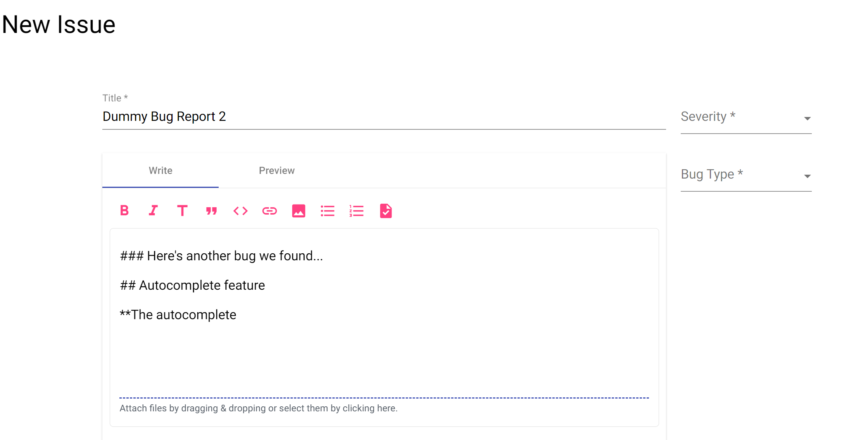Click the Severity dropdown arrow
The height and width of the screenshot is (440, 868).
pos(807,119)
